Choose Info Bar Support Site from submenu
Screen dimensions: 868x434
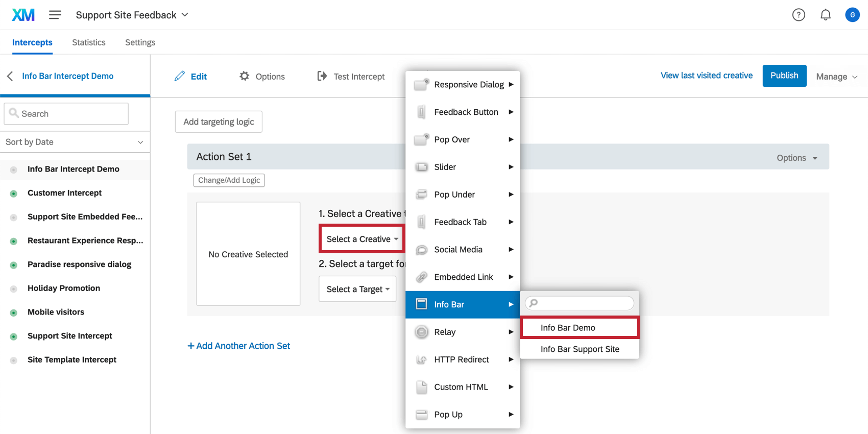point(580,349)
